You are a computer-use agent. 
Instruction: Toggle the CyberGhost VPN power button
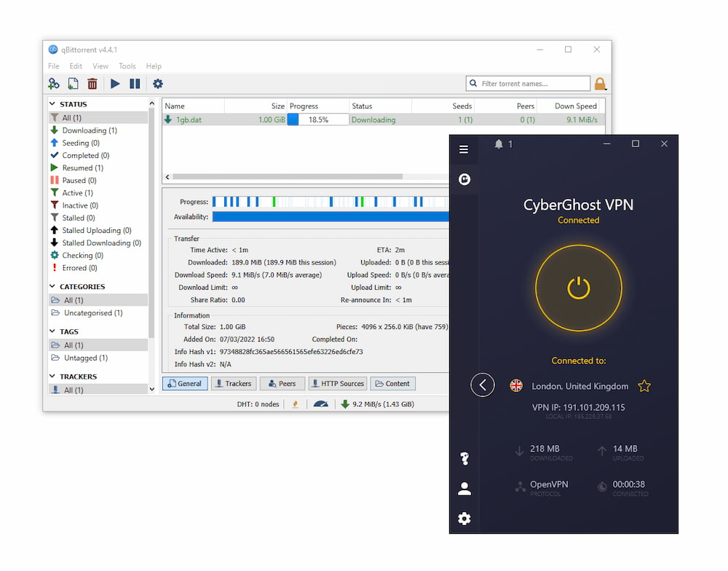point(579,288)
